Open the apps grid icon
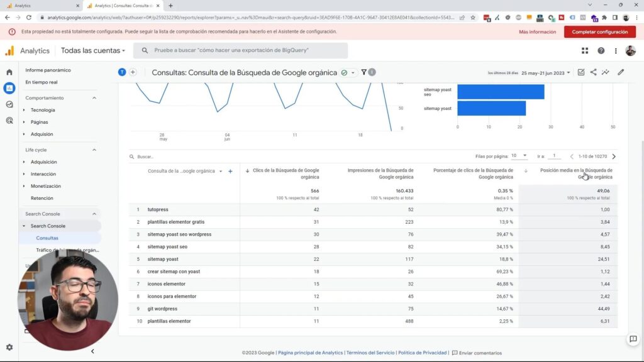 [x=585, y=50]
